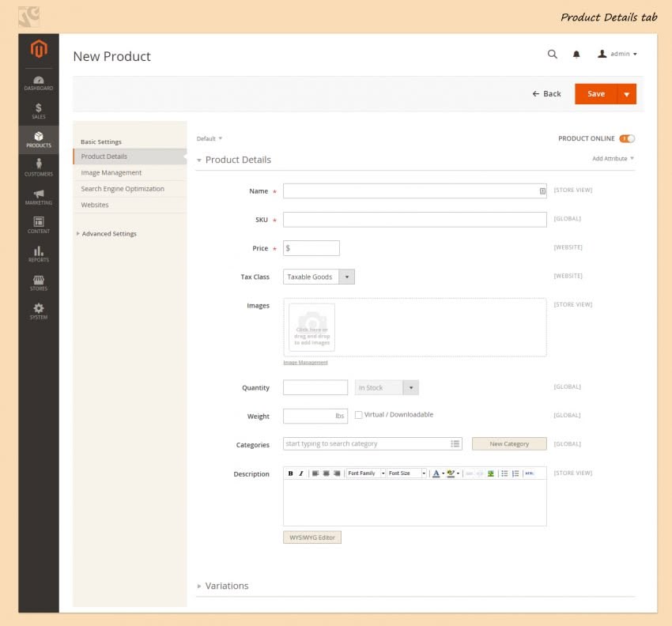Align description text left
This screenshot has height=626, width=672.
[315, 473]
